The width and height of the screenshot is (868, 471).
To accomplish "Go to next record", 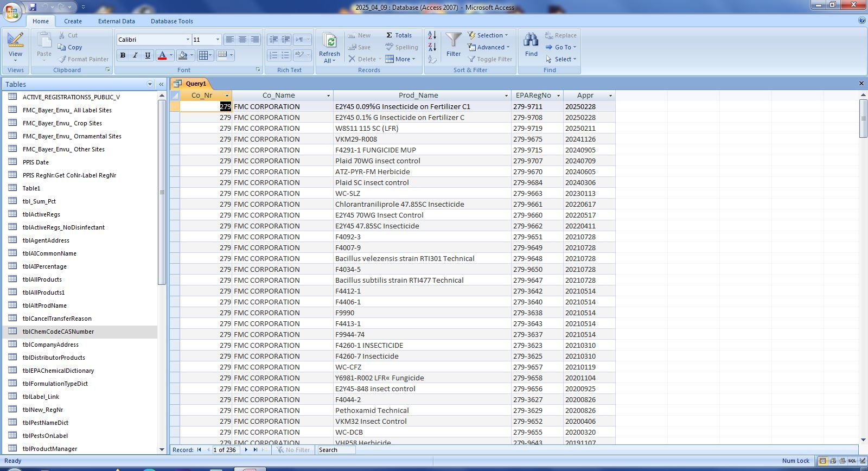I will coord(246,450).
